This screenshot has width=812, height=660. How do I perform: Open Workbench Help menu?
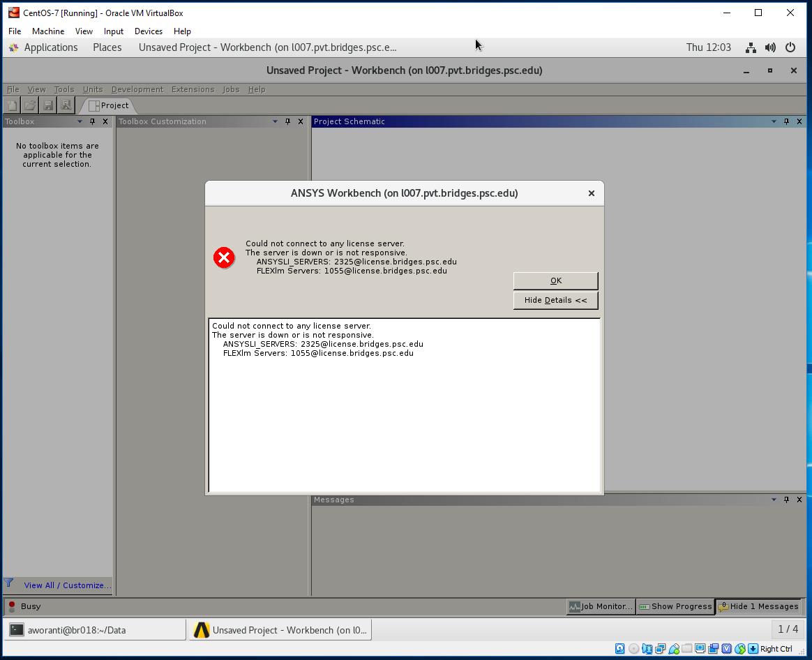[x=256, y=89]
